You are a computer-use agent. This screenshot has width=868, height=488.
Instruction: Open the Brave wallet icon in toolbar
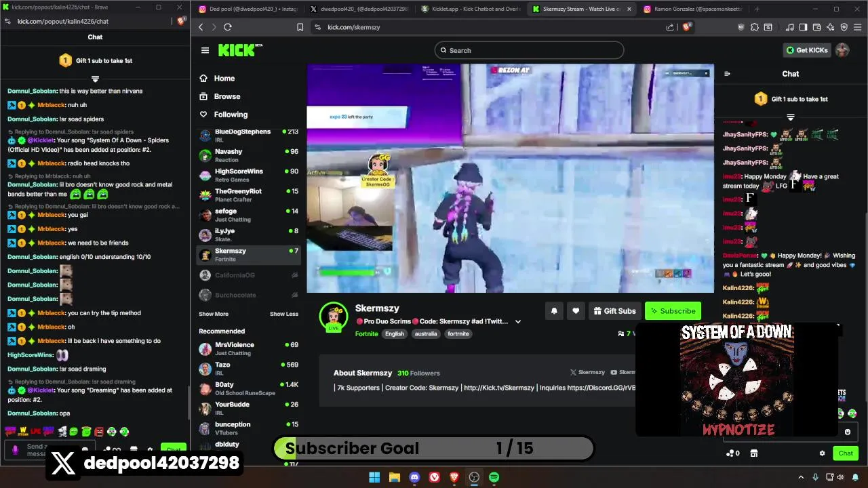816,27
